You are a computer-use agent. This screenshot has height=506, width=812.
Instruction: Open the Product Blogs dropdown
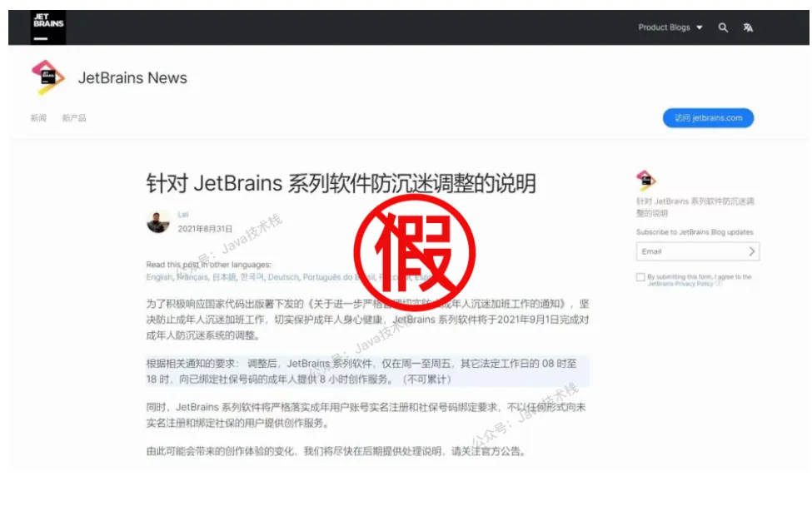click(670, 27)
